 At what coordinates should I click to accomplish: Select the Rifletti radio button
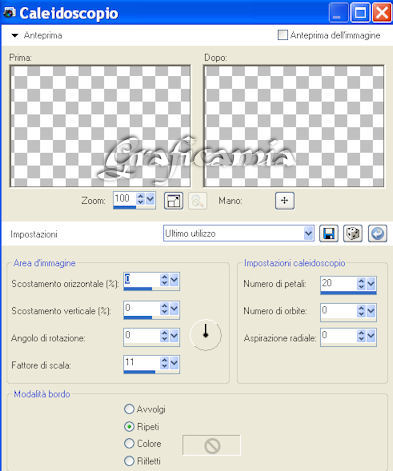tap(129, 461)
